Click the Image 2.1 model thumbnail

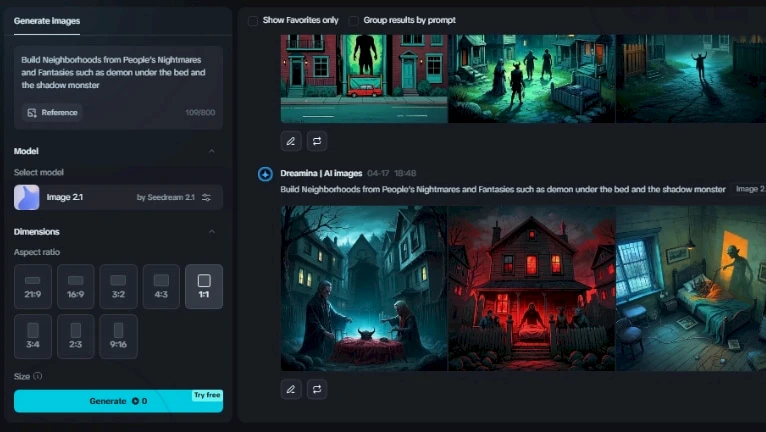click(26, 197)
